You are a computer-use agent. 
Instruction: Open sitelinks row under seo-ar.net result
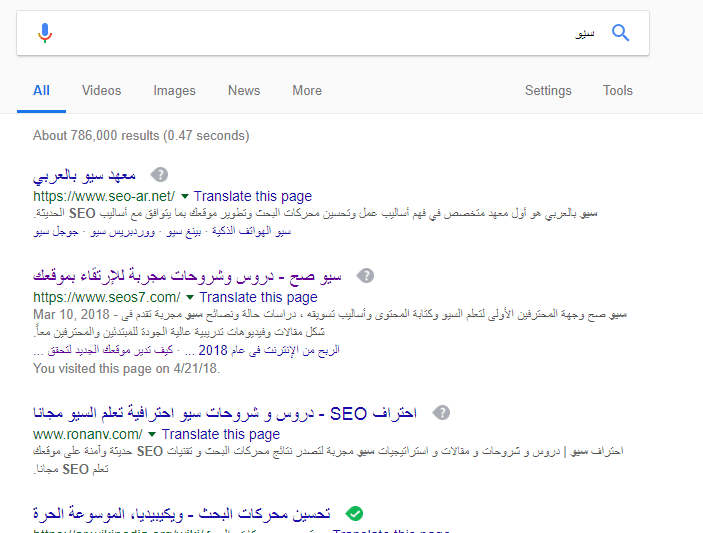tap(162, 231)
